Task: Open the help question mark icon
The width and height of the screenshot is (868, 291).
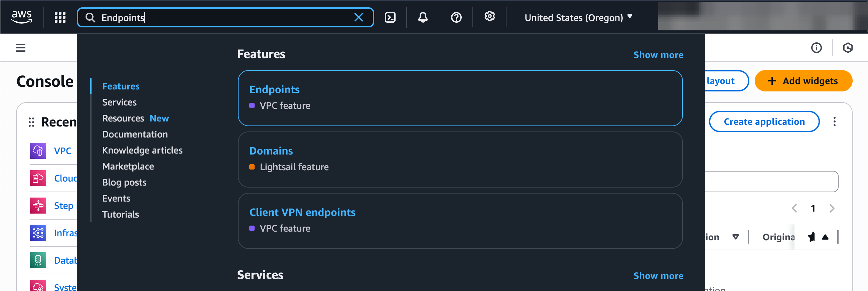Action: (456, 17)
